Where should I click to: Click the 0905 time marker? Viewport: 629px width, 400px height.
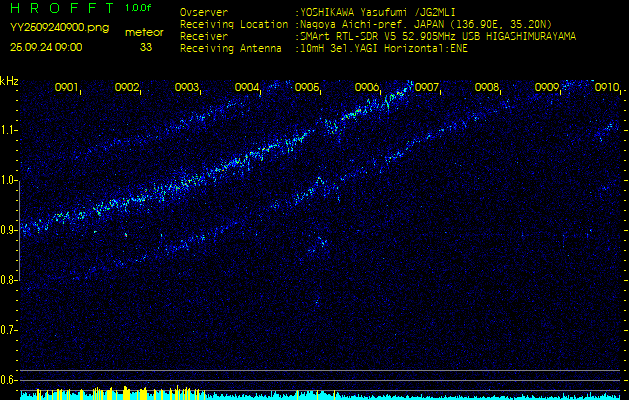point(306,87)
